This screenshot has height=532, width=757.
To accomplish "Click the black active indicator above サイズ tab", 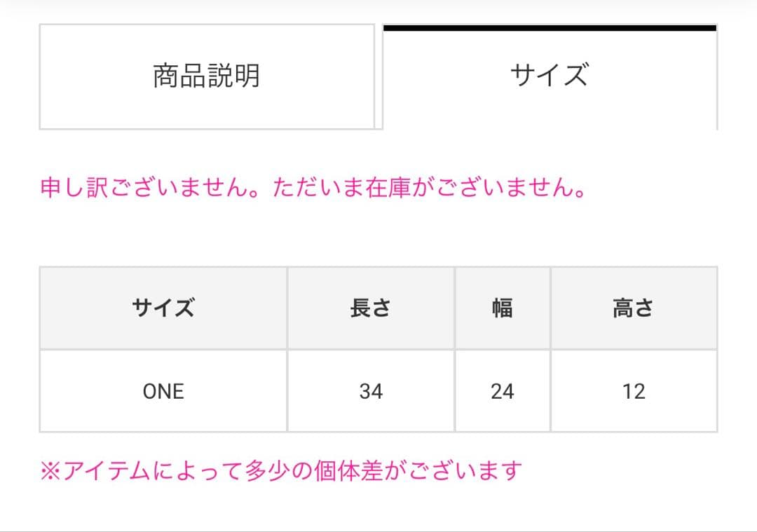I will point(550,28).
